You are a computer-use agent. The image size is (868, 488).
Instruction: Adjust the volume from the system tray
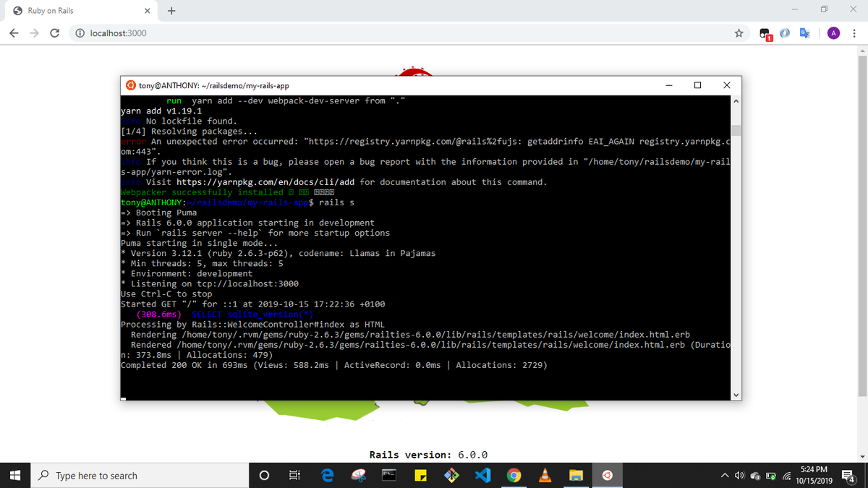pyautogui.click(x=739, y=475)
